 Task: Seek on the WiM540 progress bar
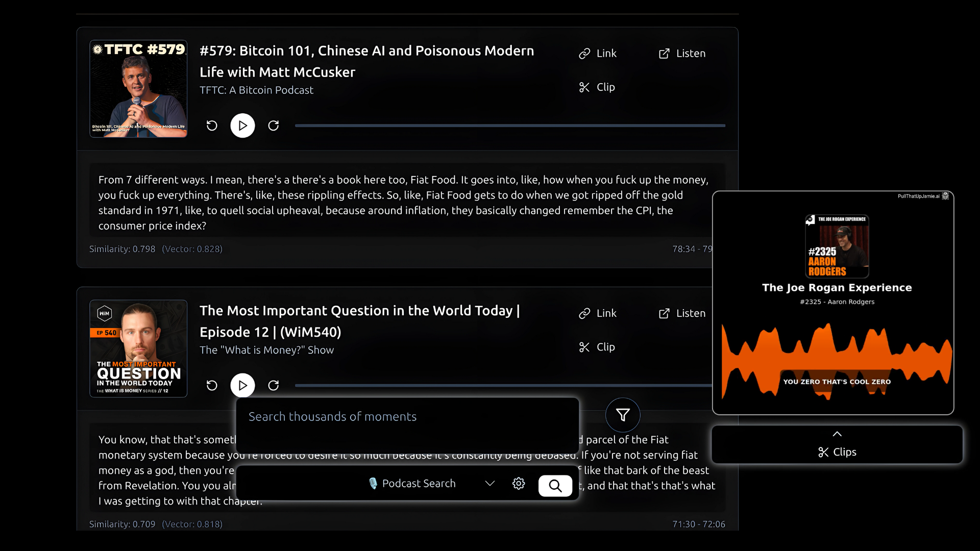tap(503, 385)
